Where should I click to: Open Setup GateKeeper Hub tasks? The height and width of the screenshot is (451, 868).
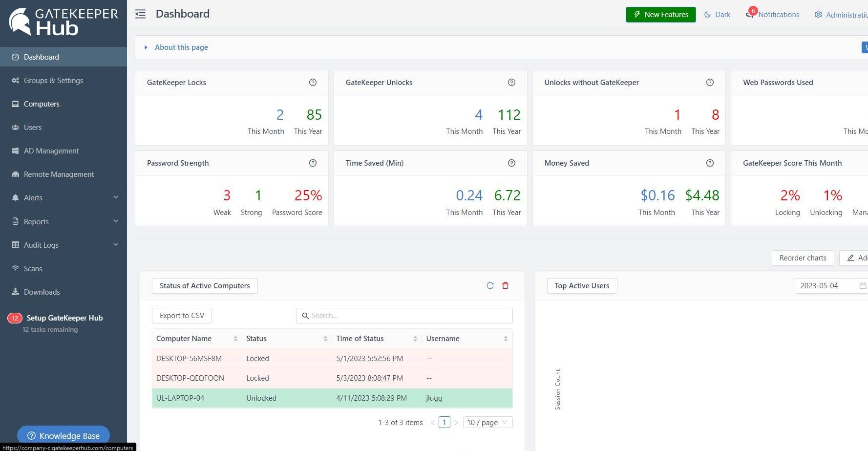pos(64,318)
